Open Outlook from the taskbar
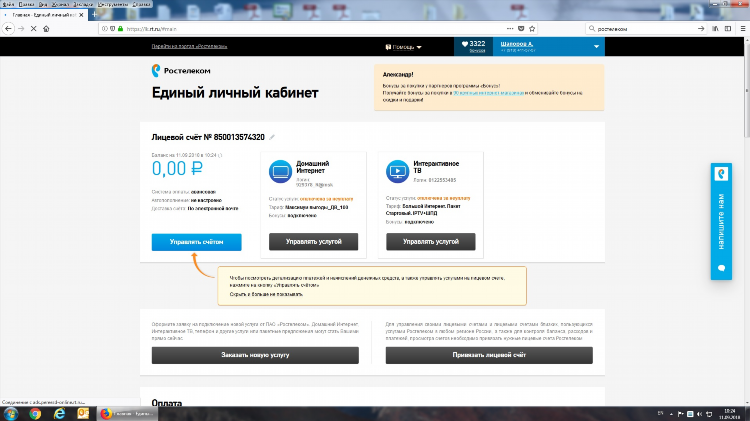Image resolution: width=750 pixels, height=421 pixels. [x=83, y=414]
